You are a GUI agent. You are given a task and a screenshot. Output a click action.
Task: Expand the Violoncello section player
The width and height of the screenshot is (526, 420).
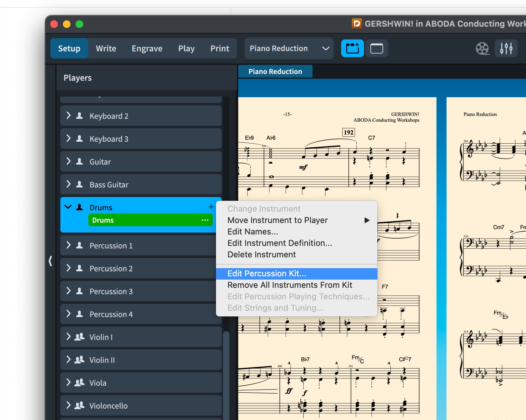[68, 405]
